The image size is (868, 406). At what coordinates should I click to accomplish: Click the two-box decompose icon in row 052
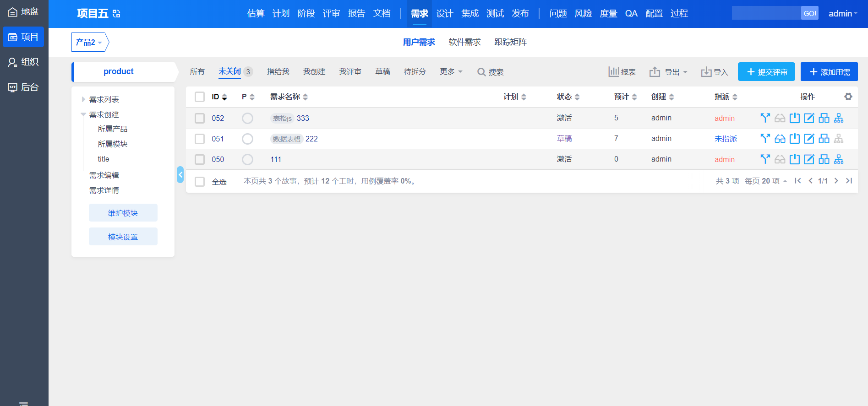(824, 118)
